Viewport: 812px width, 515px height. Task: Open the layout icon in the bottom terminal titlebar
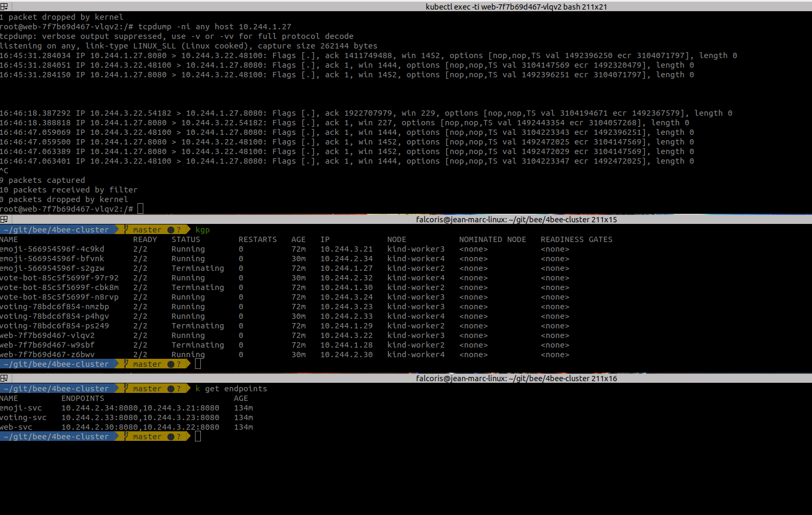[x=4, y=378]
